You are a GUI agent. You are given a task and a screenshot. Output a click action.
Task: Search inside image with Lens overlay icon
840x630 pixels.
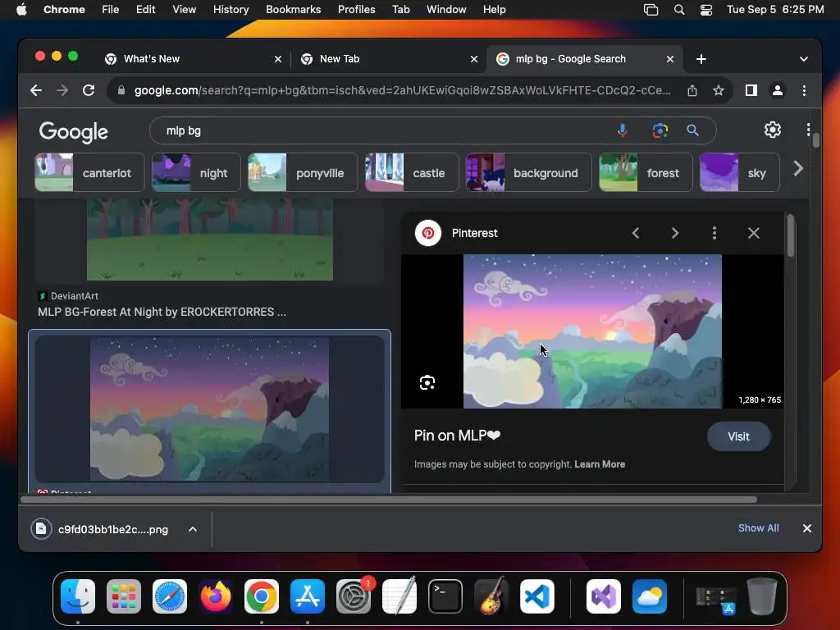tap(427, 382)
